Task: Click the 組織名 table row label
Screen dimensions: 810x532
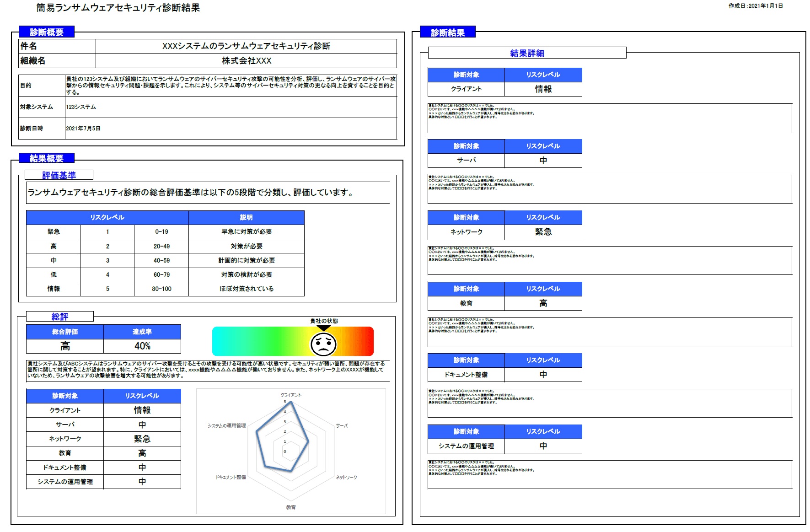Action: 32,60
